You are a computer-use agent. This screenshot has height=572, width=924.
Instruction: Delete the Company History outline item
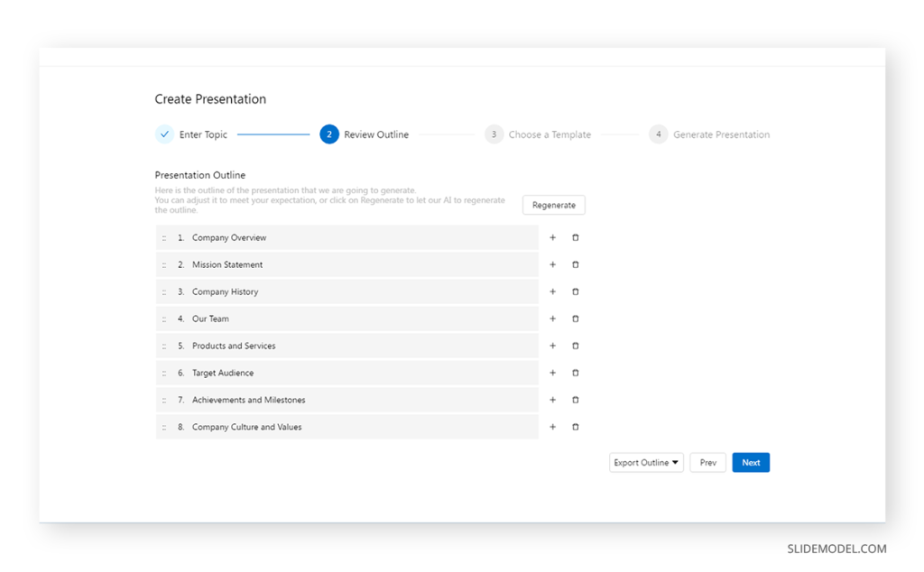(x=576, y=291)
